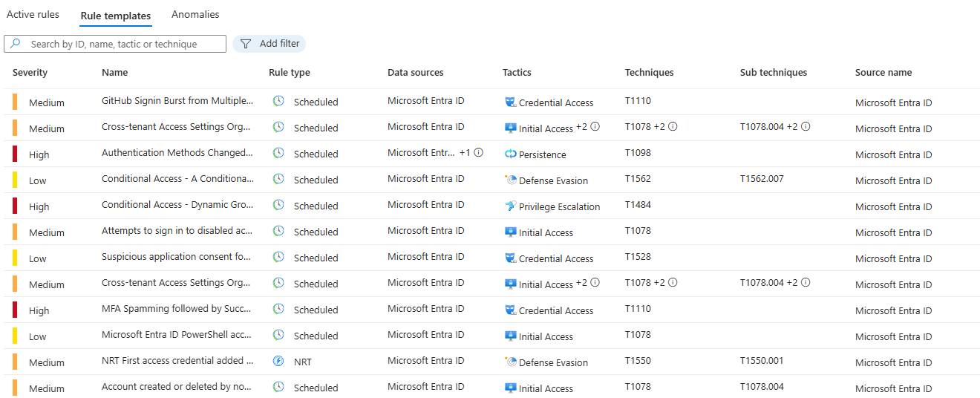Open the Authentication Methods Changed... rule
Screen dimensions: 980x398
coord(177,152)
